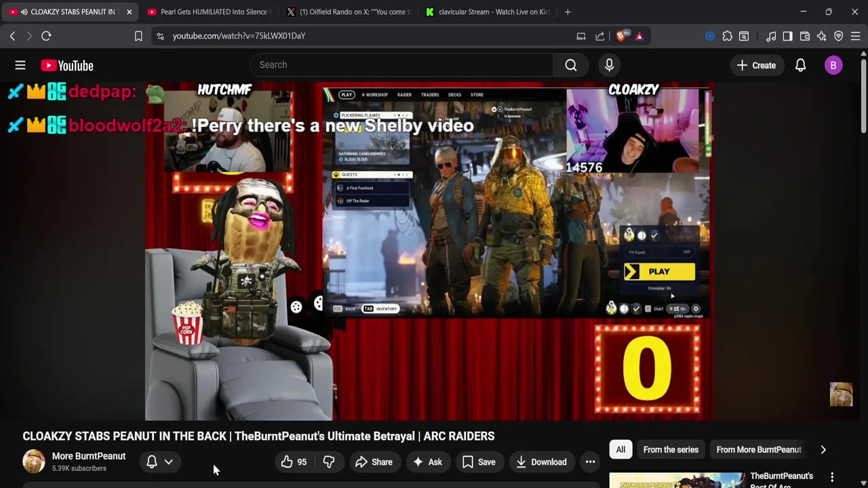
Task: Open TheBurntPeanut's Best Of video title
Action: coord(781,480)
